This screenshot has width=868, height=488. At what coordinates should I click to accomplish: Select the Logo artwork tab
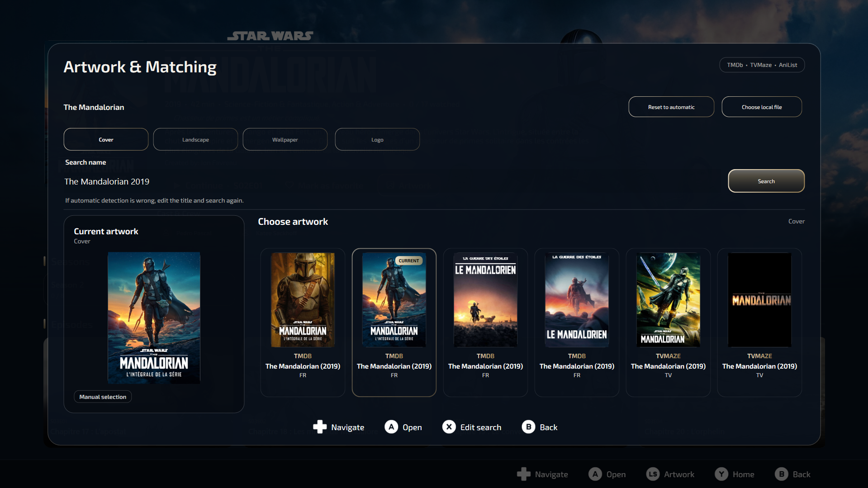[x=377, y=139]
